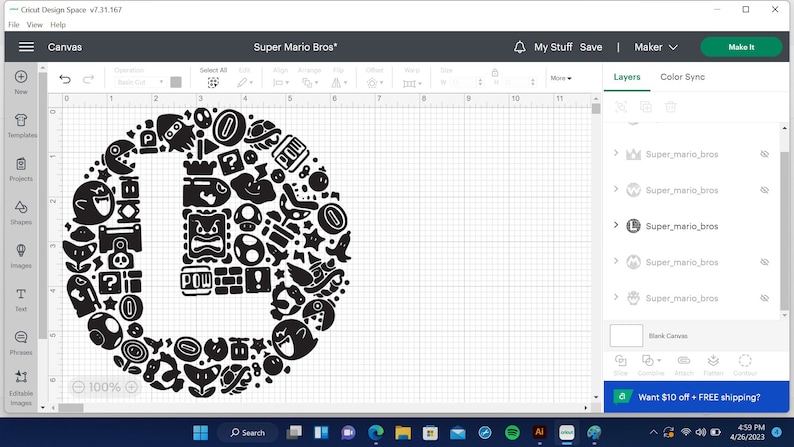Open the Align dropdown
The image size is (794, 447).
[281, 83]
